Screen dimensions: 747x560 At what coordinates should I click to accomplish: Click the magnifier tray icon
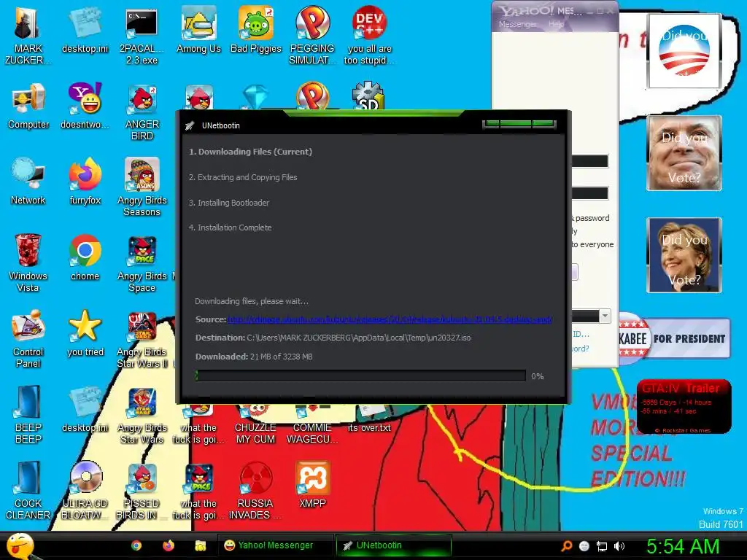click(x=566, y=546)
